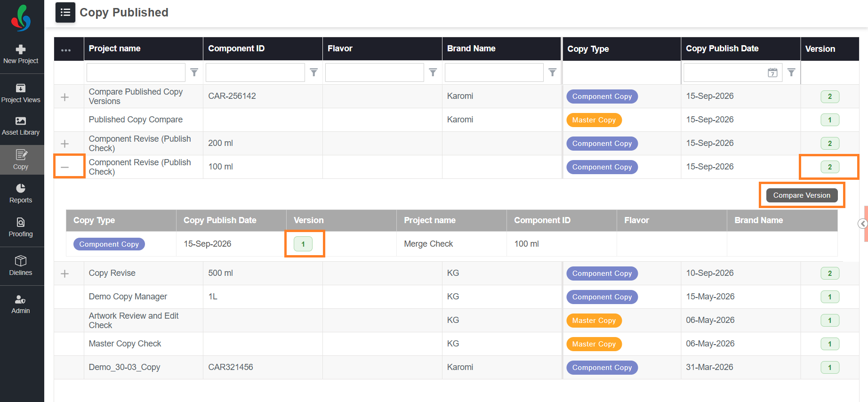Screen dimensions: 868x402
Task: Expand the Compare Published Copy Versions row
Action: click(65, 97)
